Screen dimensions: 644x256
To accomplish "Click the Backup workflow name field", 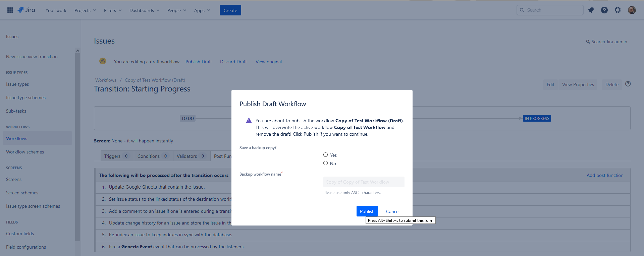I will [x=364, y=182].
